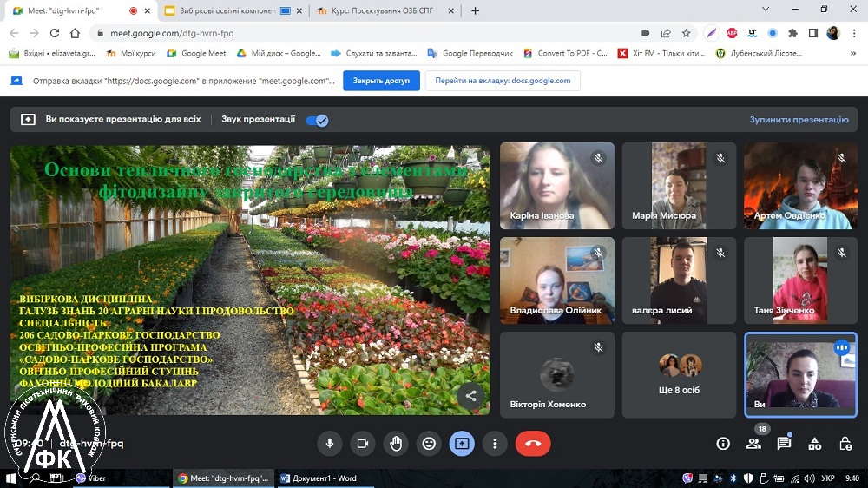Select Таня Зінченко video tile
The image size is (868, 488).
[800, 280]
